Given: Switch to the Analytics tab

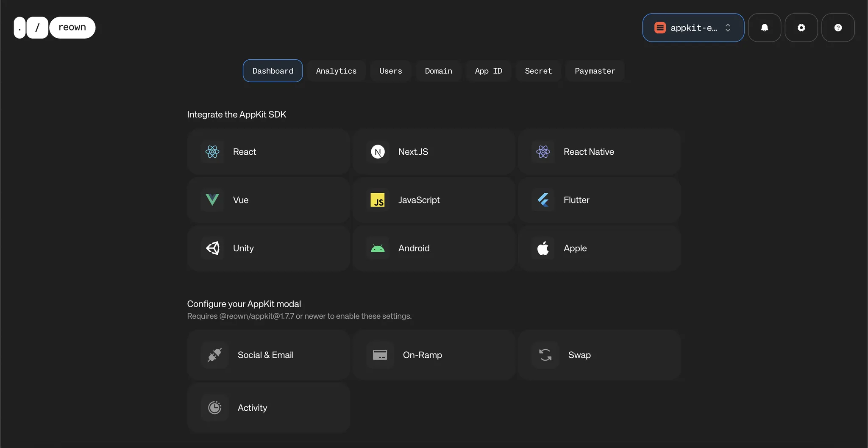Looking at the screenshot, I should [x=336, y=71].
